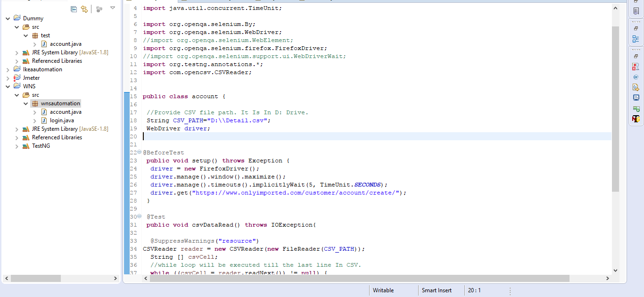
Task: Click 'csvDataRead()' method name on line 31
Action: 216,225
